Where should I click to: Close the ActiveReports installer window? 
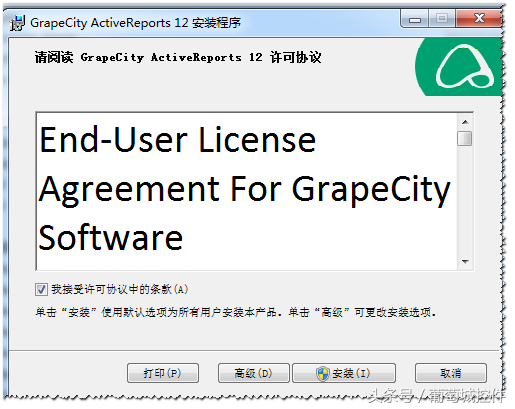[x=479, y=19]
